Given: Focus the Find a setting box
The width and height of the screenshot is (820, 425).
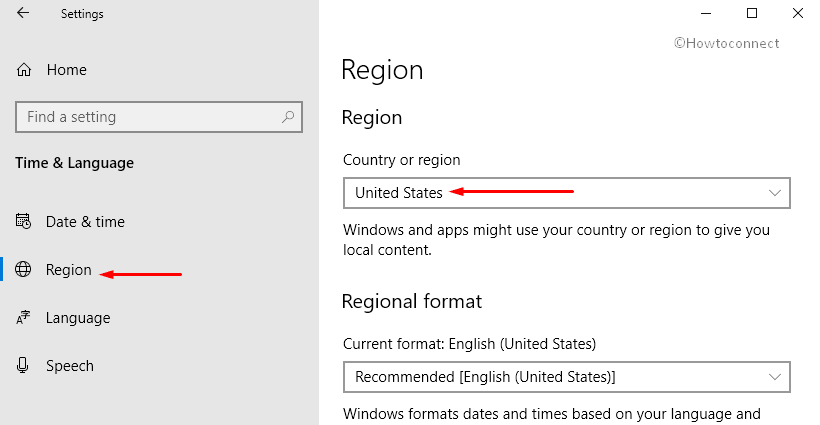Looking at the screenshot, I should point(159,117).
